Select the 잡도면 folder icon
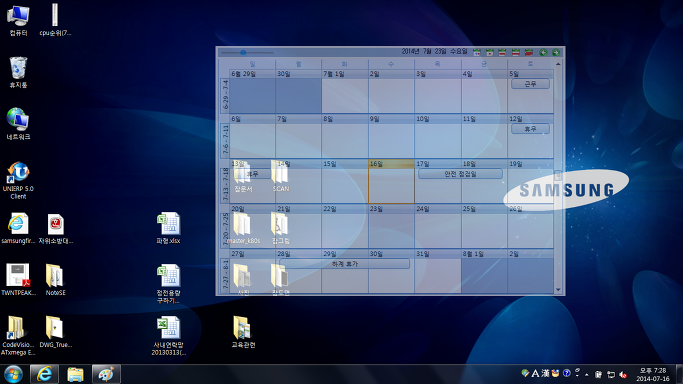 [x=281, y=279]
